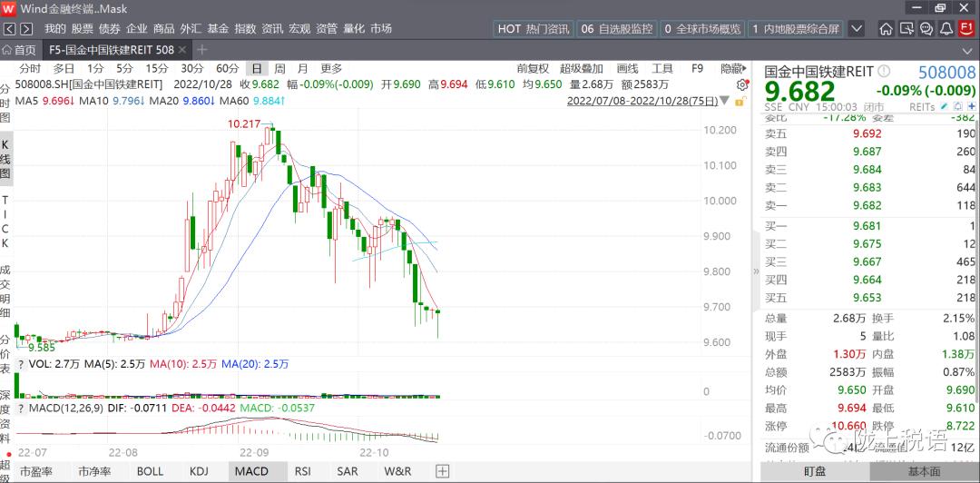
Task: Click the Wind logo in title bar
Action: (9, 8)
